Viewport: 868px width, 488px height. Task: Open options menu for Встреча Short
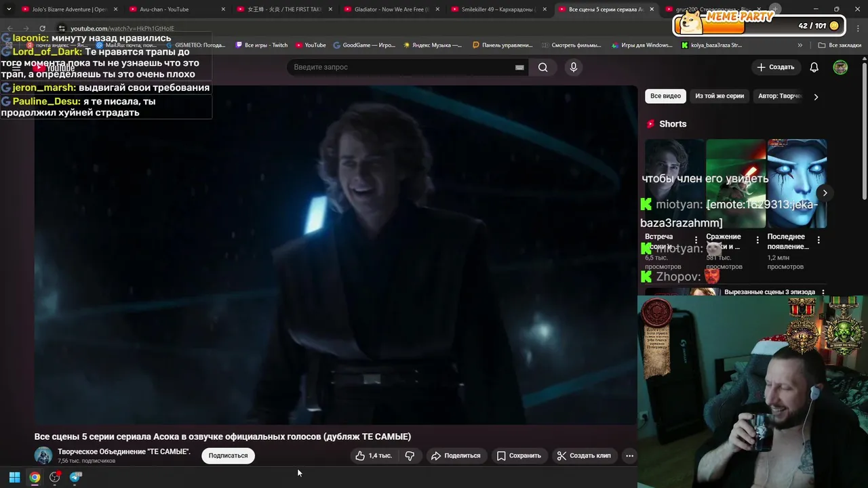pyautogui.click(x=696, y=240)
